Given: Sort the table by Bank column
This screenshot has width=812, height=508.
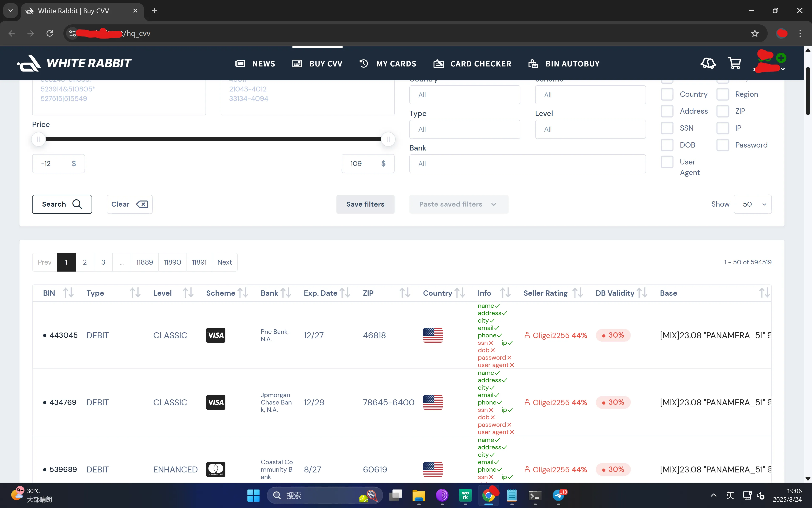Looking at the screenshot, I should coord(286,293).
